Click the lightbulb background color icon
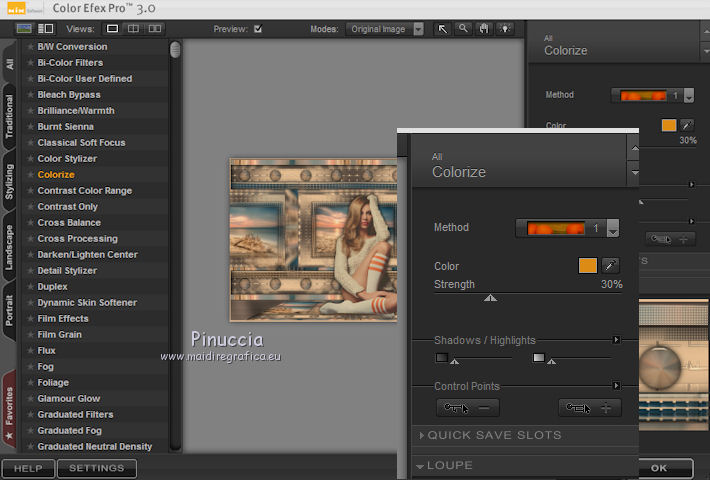 click(x=505, y=29)
